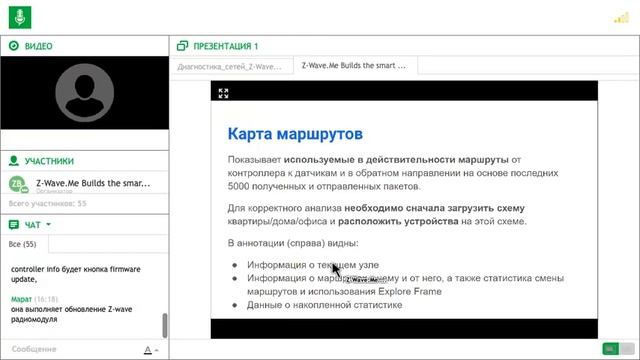640x360 pixels.
Task: Check the connection signal strength indicator
Action: pos(622,18)
